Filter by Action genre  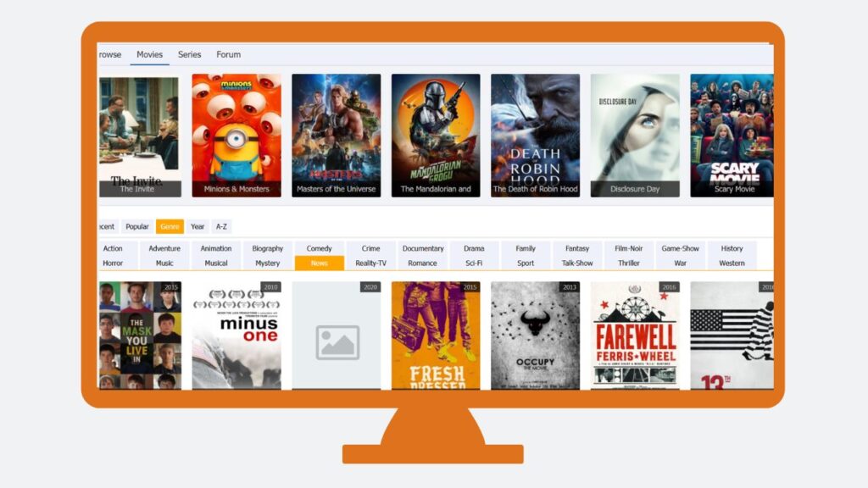pyautogui.click(x=113, y=248)
